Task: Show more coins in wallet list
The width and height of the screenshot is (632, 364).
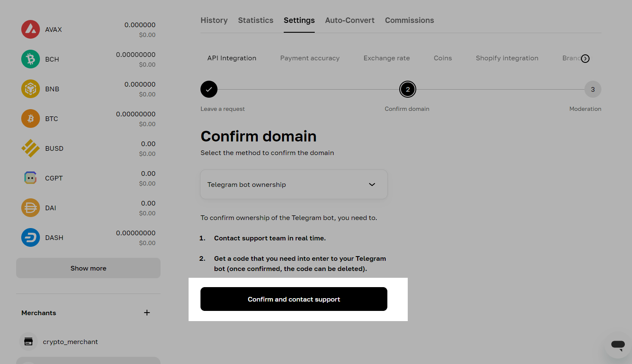Action: coord(88,268)
